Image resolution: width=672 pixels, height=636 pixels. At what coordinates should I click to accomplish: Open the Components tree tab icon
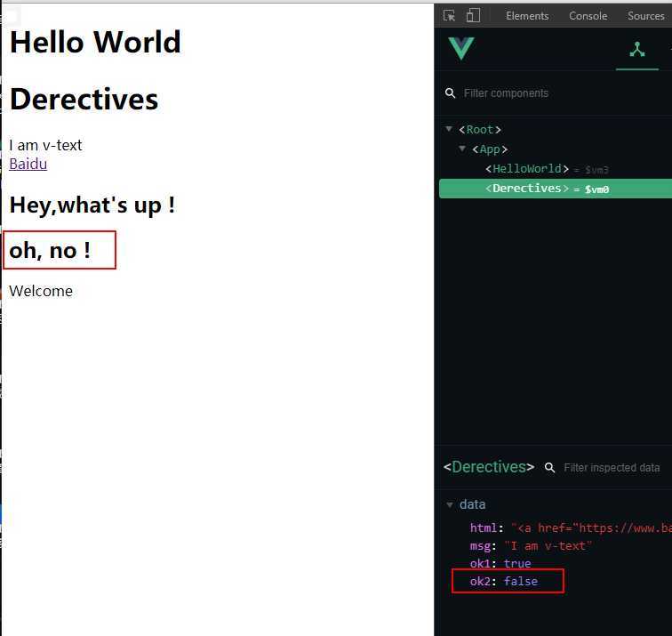coord(637,50)
